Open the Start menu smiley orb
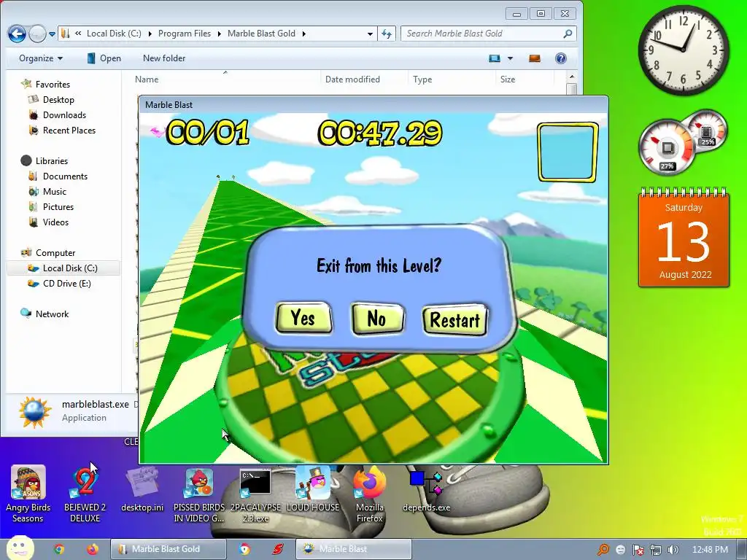747x560 pixels. tap(20, 548)
